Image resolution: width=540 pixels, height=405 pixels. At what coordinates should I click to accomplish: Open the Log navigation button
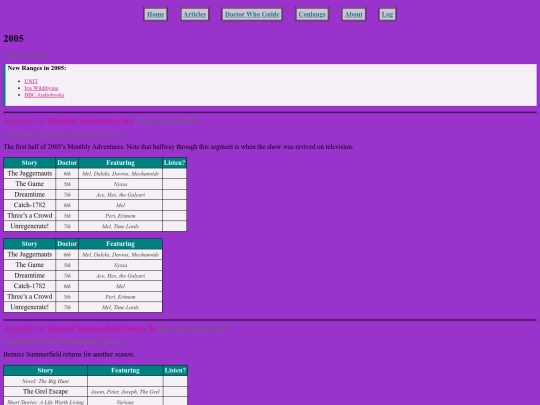pos(387,14)
